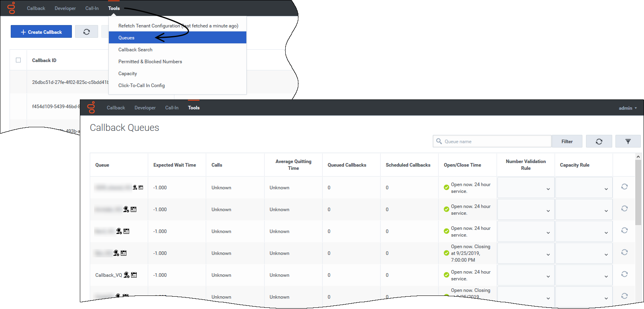This screenshot has height=309, width=644.
Task: Click the Filter button
Action: (x=567, y=142)
